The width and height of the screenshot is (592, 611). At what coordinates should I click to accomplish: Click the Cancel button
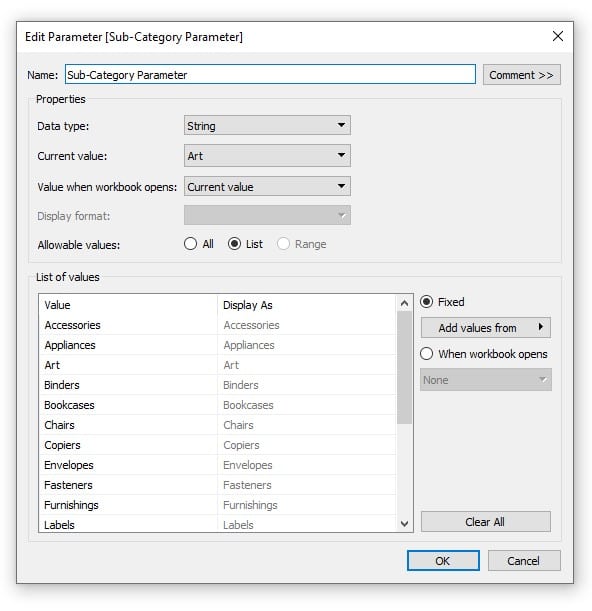pos(524,560)
